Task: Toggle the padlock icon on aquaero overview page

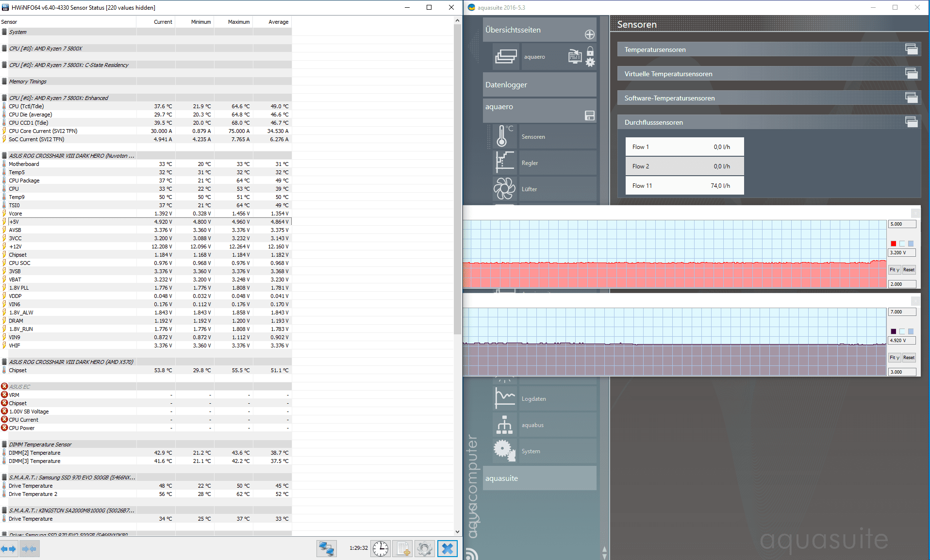Action: coord(590,51)
